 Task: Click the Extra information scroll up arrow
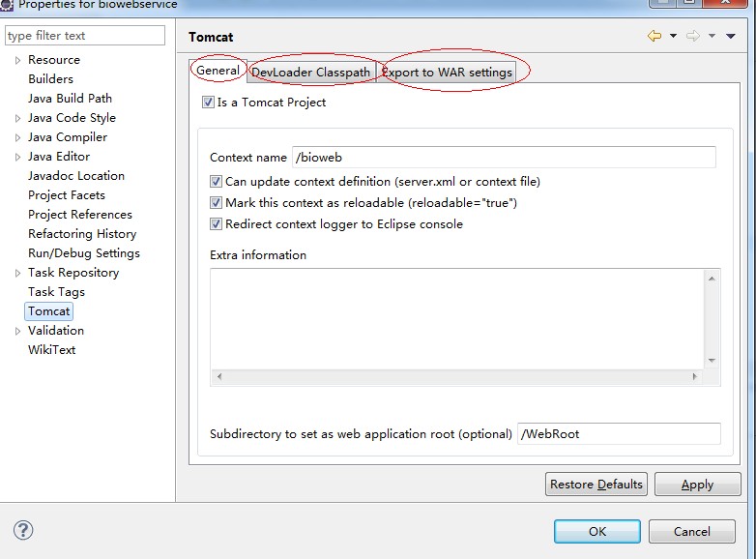pos(712,279)
